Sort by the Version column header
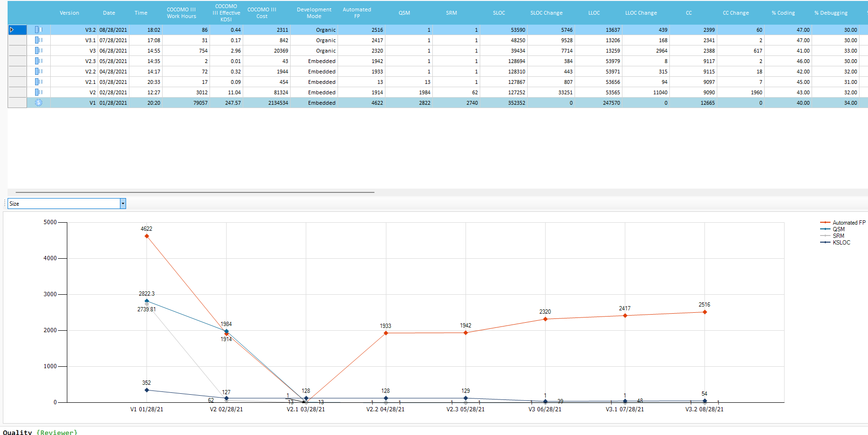Screen dimensions: 868x435 pos(69,13)
